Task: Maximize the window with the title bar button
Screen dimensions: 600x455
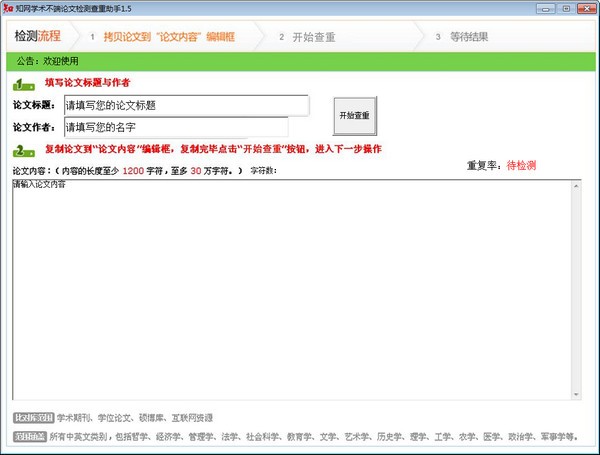Action: pos(565,8)
